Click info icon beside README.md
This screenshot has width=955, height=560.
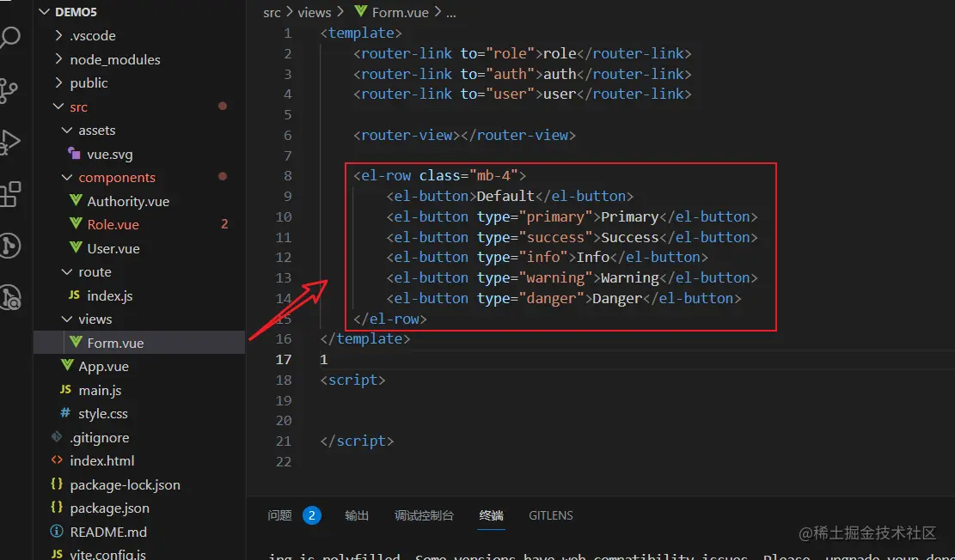(x=57, y=532)
